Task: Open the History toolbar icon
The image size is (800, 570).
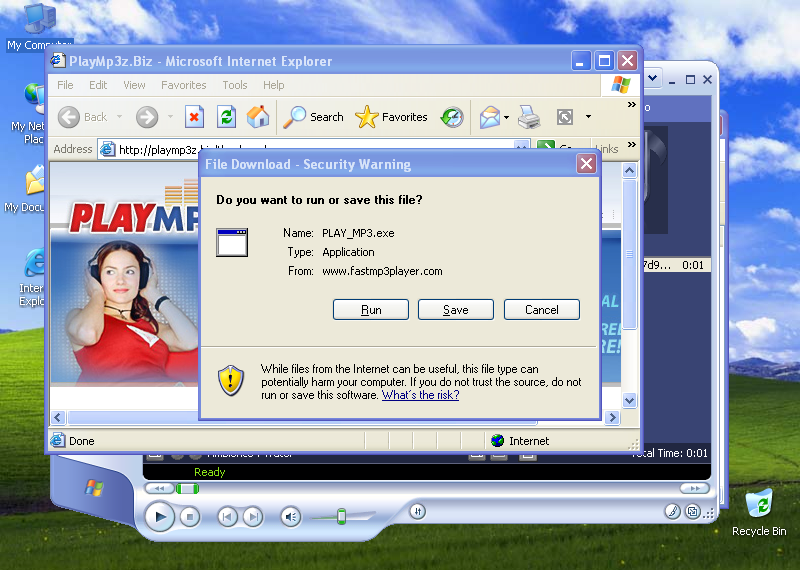Action: 452,117
